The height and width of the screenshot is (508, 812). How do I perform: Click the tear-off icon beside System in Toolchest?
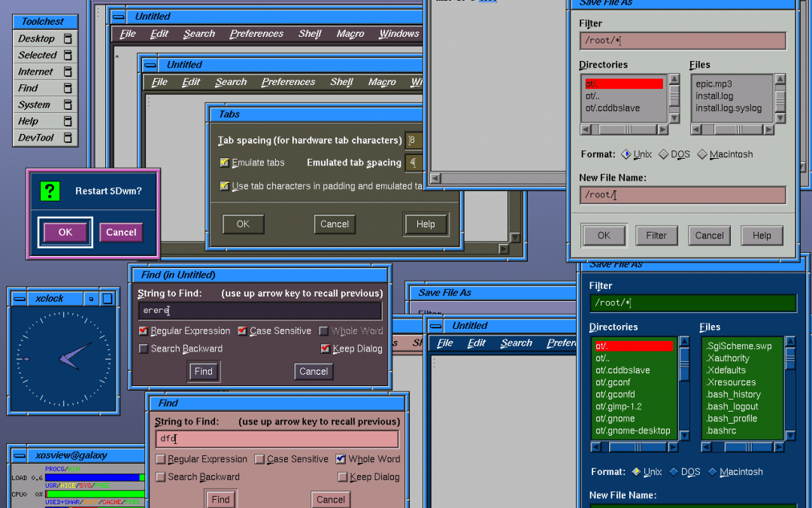tap(68, 105)
